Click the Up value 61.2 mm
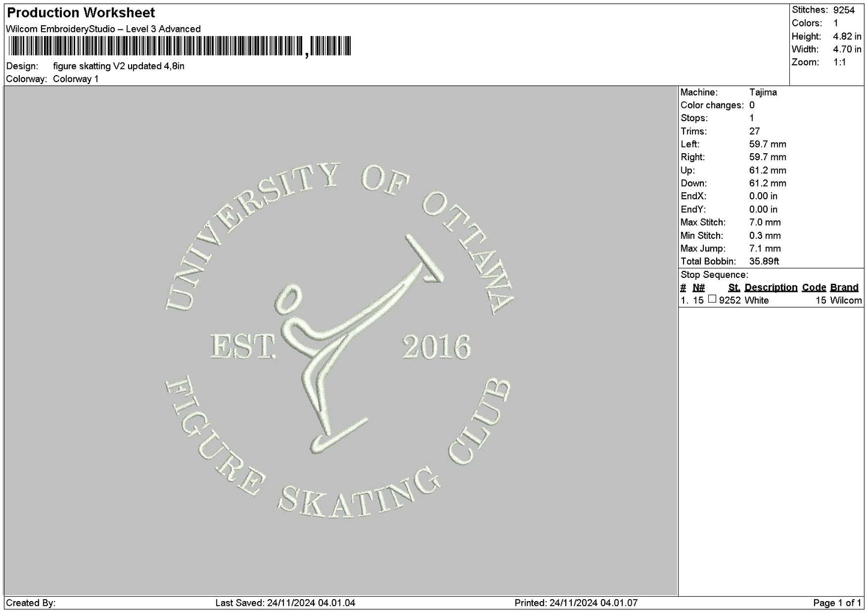Screen dimensions: 868x613 tap(768, 171)
